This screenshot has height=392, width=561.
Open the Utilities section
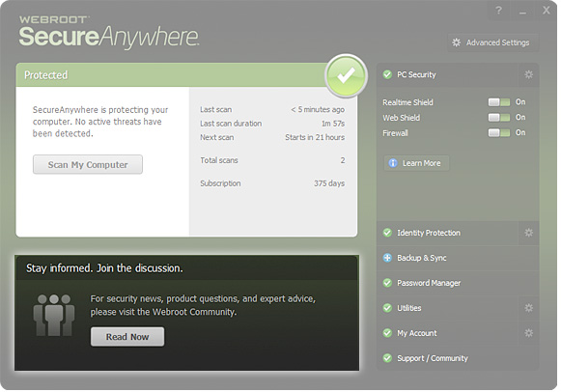(447, 308)
